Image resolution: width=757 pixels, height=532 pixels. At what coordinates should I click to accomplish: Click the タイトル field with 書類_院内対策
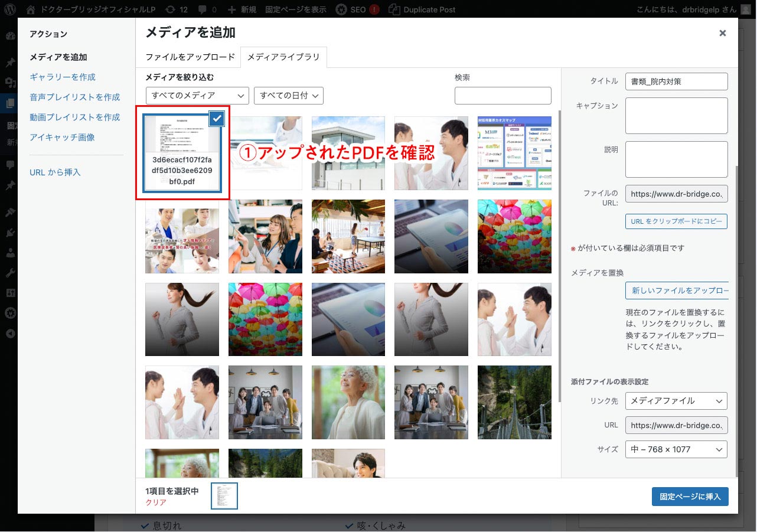click(677, 81)
